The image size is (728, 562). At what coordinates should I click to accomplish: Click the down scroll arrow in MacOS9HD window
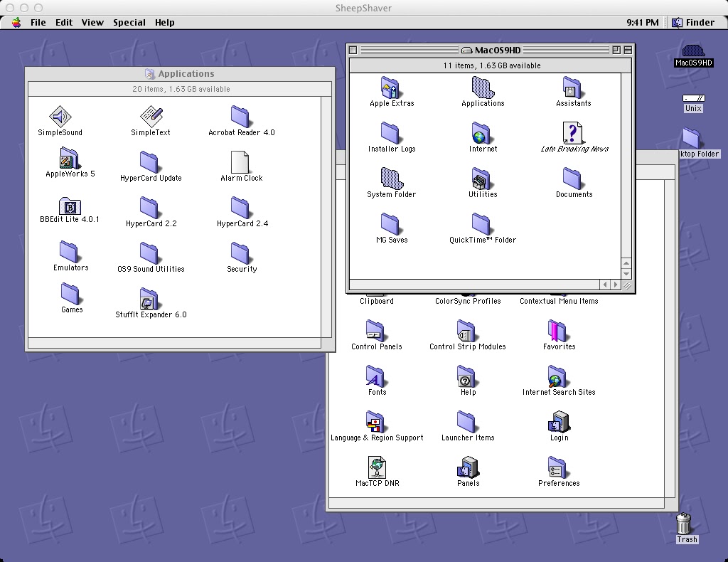[x=626, y=273]
